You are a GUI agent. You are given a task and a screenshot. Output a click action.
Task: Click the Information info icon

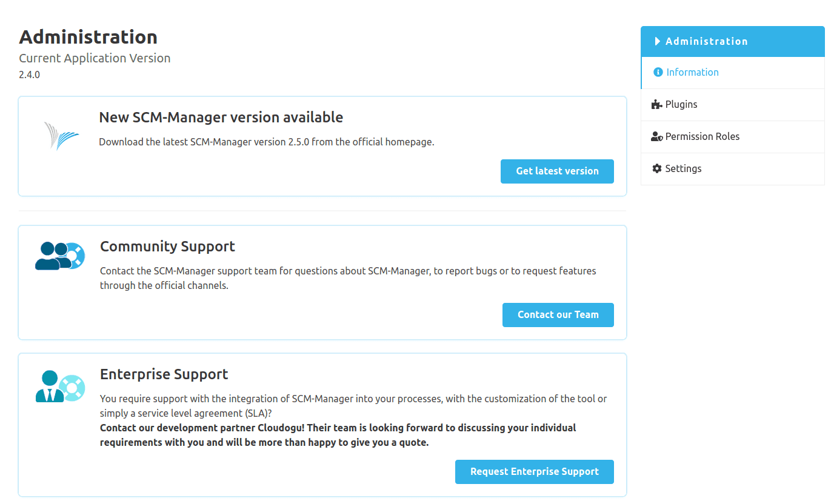[x=658, y=72]
